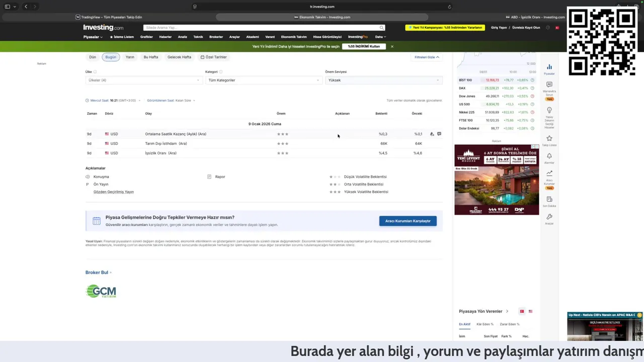
Task: Expand Piyasaya Yön Verenler chevron
Action: pos(507,311)
